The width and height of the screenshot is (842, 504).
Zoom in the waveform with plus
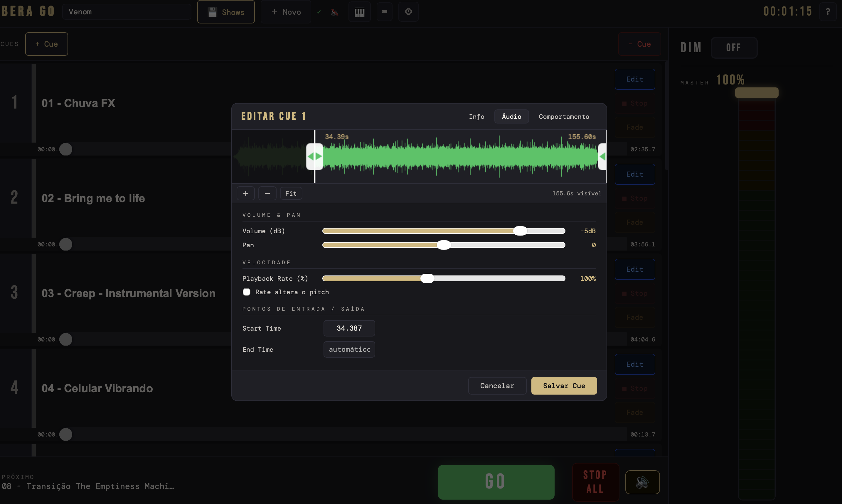pos(246,193)
